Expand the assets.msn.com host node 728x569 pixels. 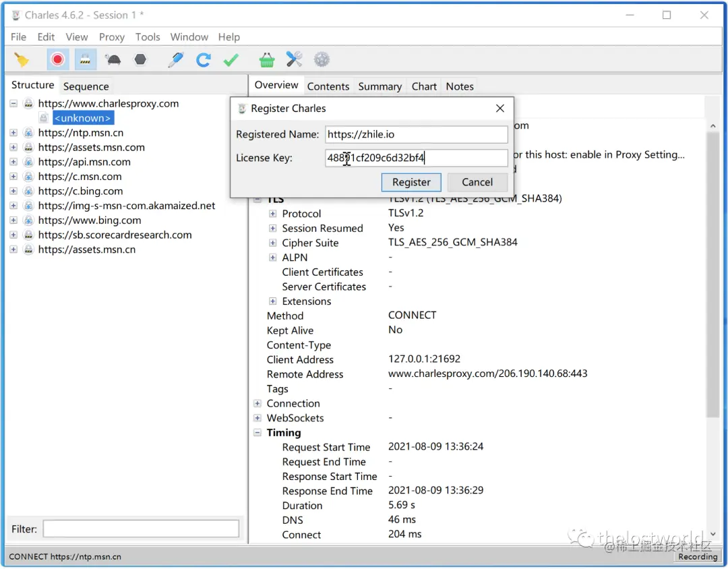click(x=13, y=147)
